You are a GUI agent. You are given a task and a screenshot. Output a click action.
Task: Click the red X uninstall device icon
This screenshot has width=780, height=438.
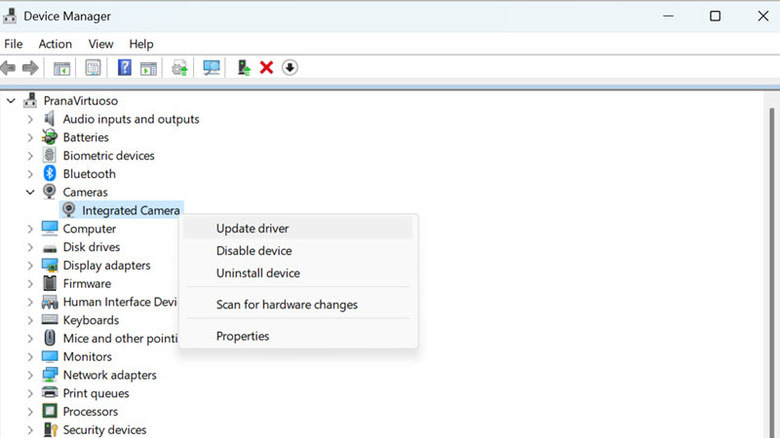click(266, 68)
